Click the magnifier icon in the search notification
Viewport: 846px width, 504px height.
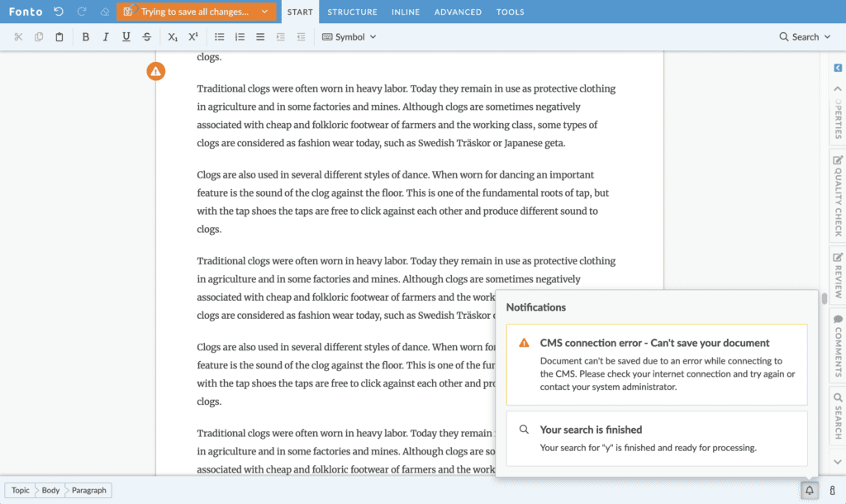[x=524, y=430]
